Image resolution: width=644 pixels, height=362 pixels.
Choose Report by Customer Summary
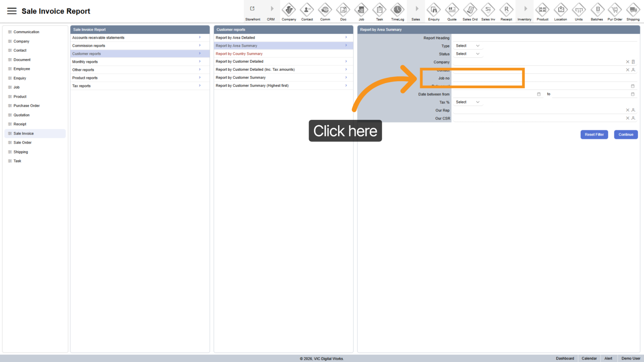tap(241, 77)
